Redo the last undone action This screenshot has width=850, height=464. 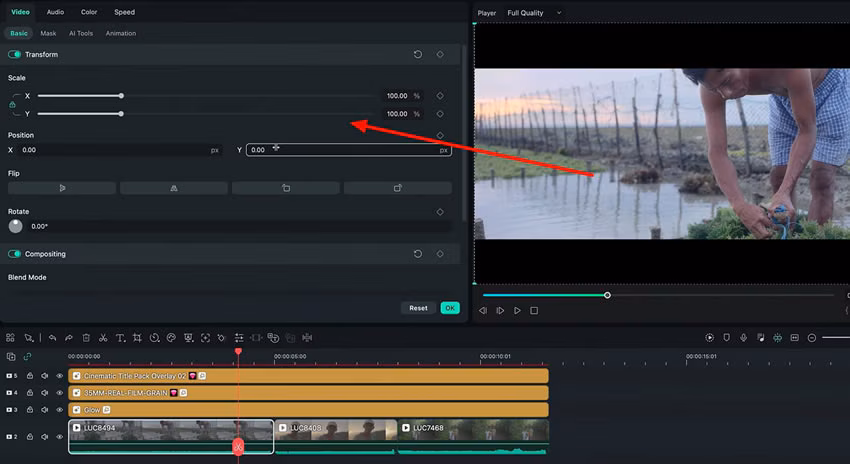[69, 338]
